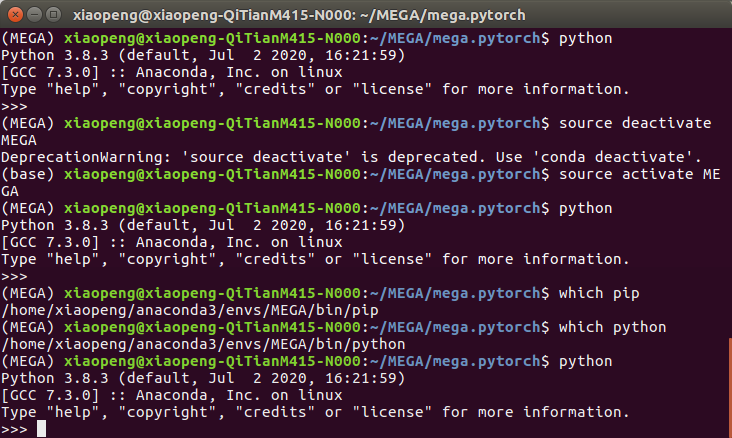
Task: Click the first 'Python 3.8.3' version line
Action: tap(203, 55)
